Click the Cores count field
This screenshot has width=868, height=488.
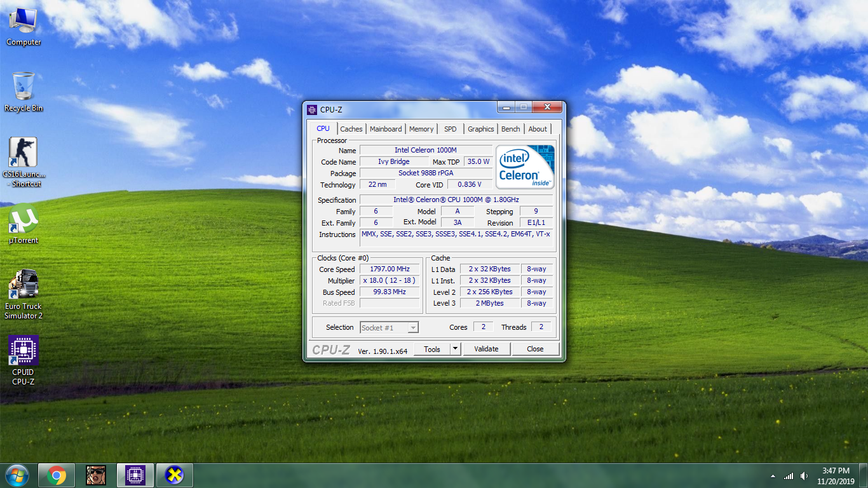tap(483, 327)
